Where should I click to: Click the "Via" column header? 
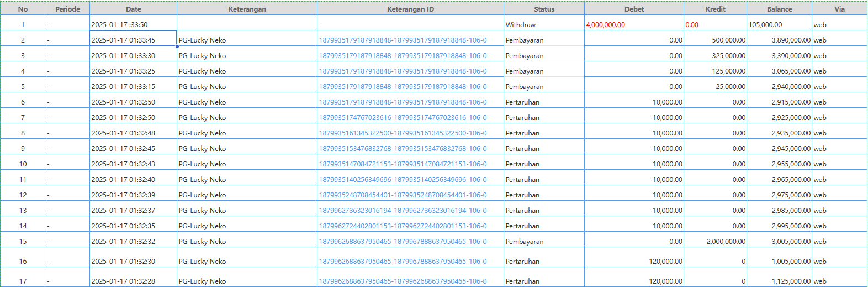point(839,9)
